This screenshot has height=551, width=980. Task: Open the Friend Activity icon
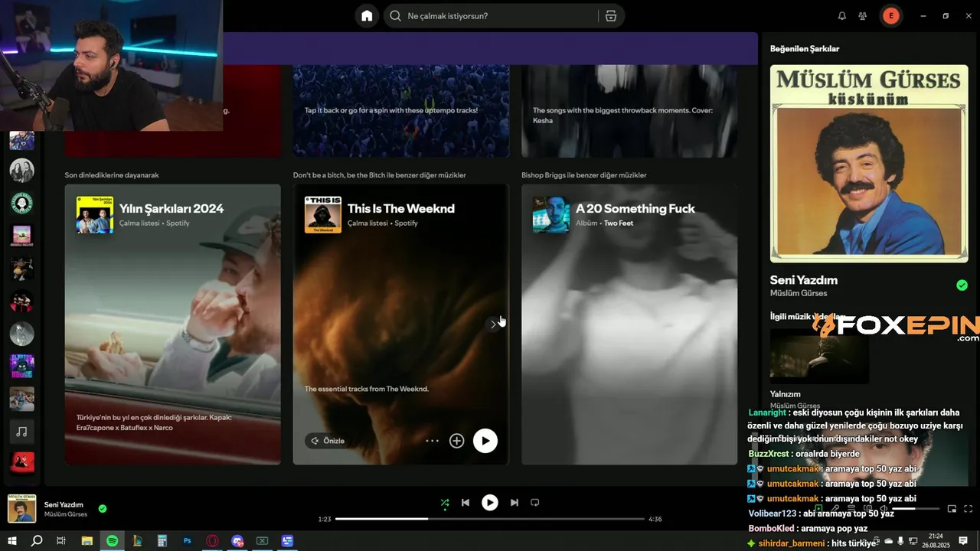click(x=863, y=16)
